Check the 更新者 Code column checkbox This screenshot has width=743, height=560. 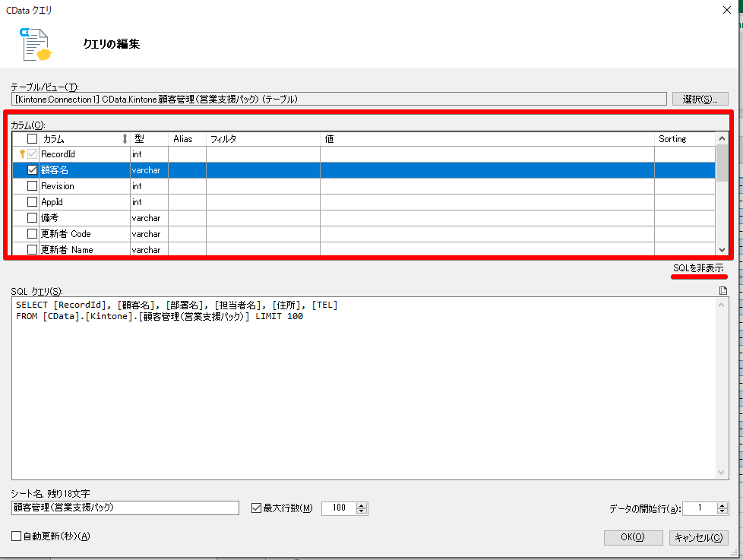[x=32, y=233]
